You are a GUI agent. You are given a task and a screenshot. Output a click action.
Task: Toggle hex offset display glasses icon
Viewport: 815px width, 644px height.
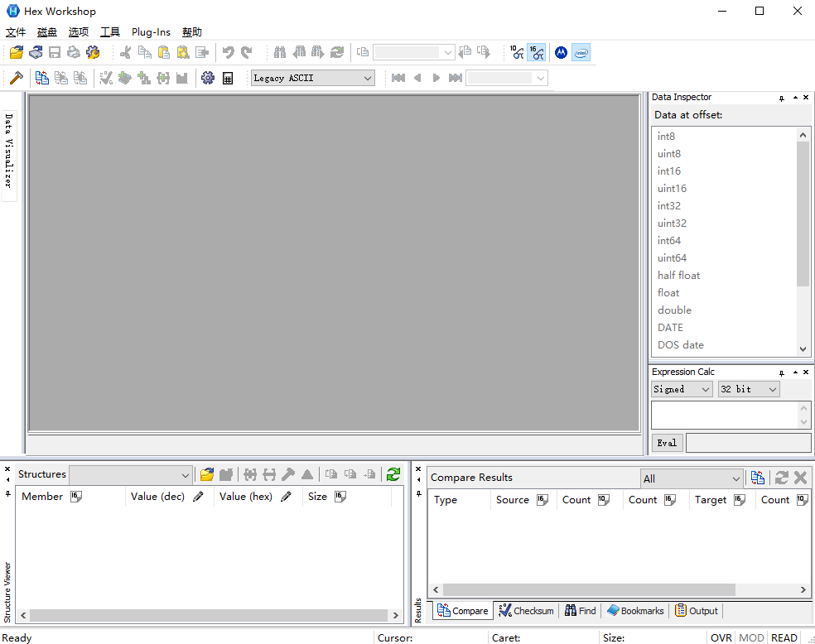537,52
